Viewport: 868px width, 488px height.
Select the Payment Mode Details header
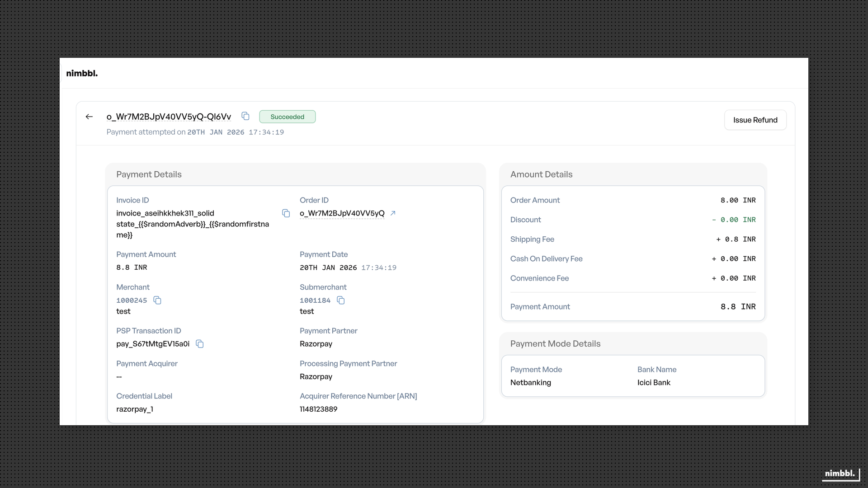pos(555,344)
